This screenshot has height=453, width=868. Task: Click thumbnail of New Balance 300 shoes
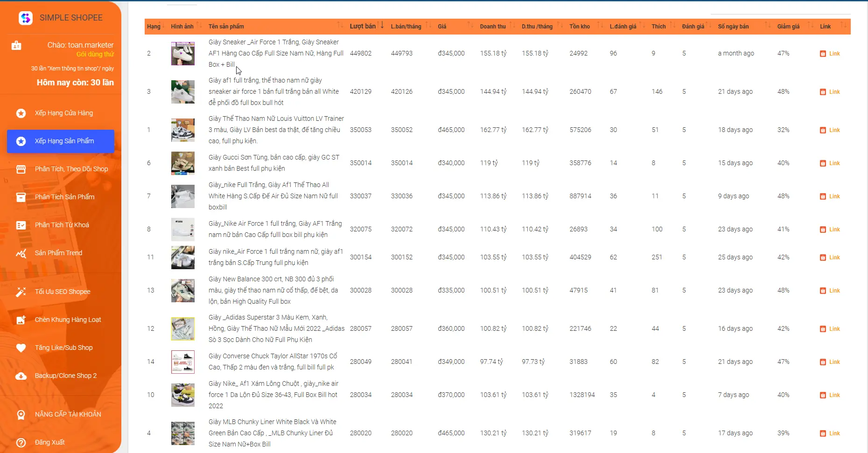tap(183, 290)
